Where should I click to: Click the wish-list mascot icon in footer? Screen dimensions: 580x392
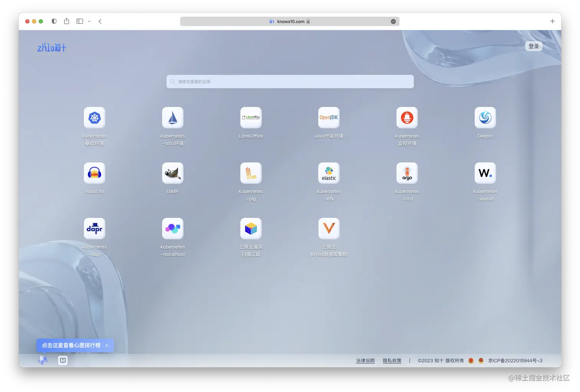pos(43,360)
